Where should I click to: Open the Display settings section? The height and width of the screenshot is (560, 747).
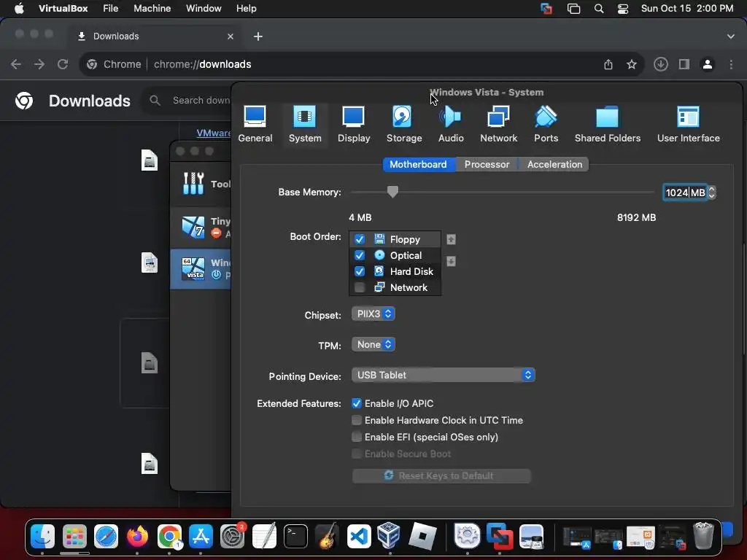tap(354, 124)
